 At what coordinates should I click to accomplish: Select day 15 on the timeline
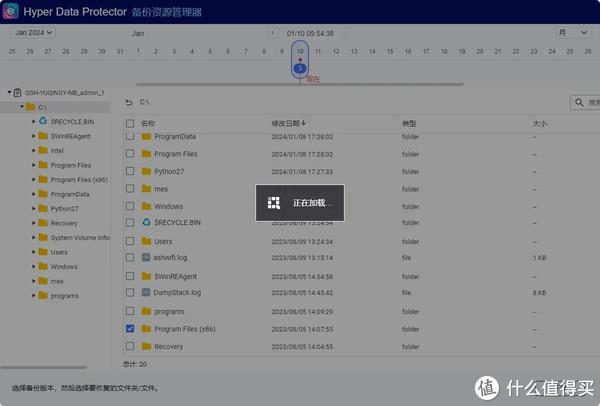(390, 51)
